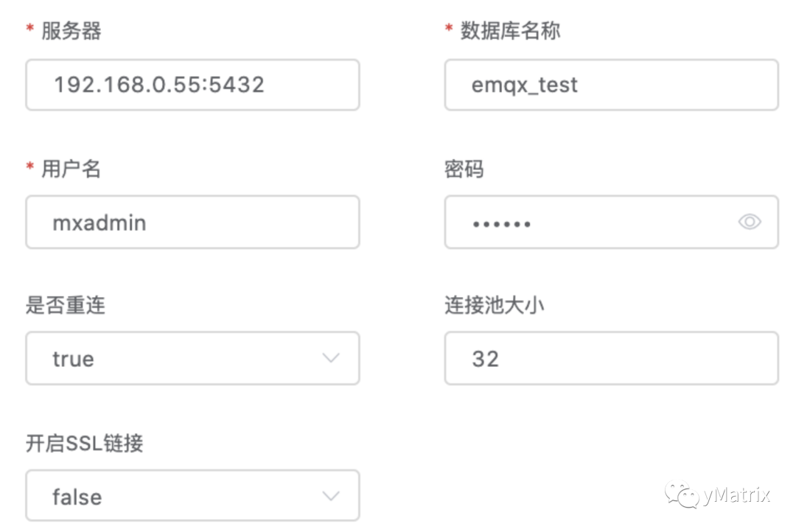Click into the 数据库名称 field emqx_test
The image size is (796, 532).
(x=610, y=85)
